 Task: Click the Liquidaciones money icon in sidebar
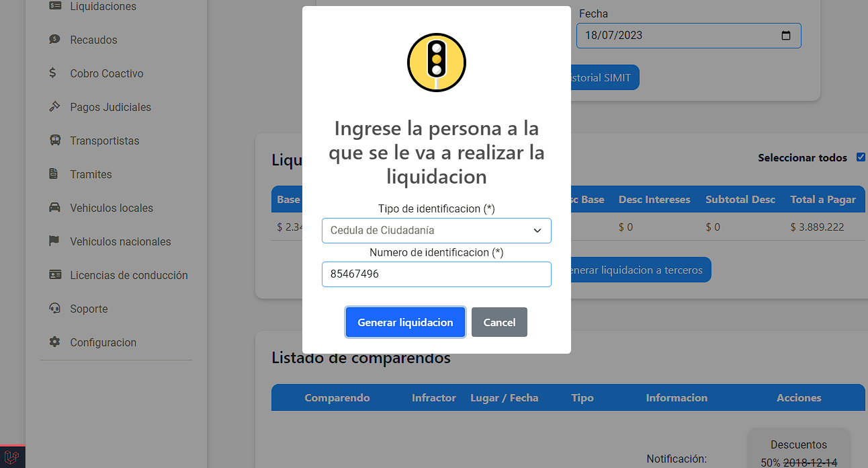[54, 6]
